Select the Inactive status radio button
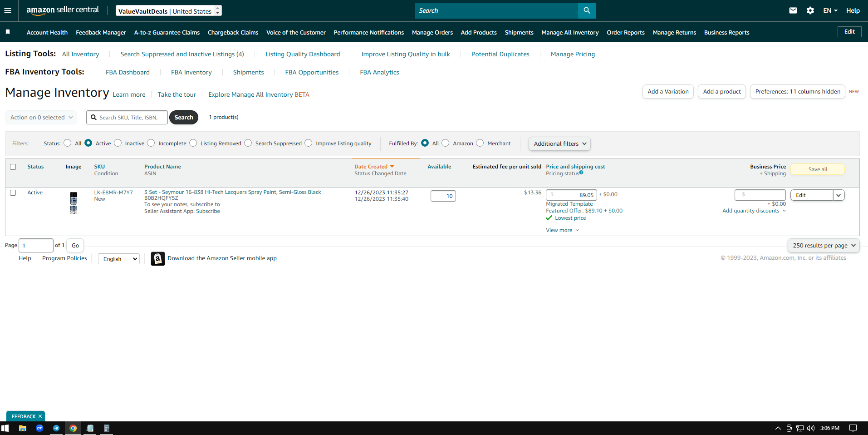The height and width of the screenshot is (435, 868). tap(118, 143)
